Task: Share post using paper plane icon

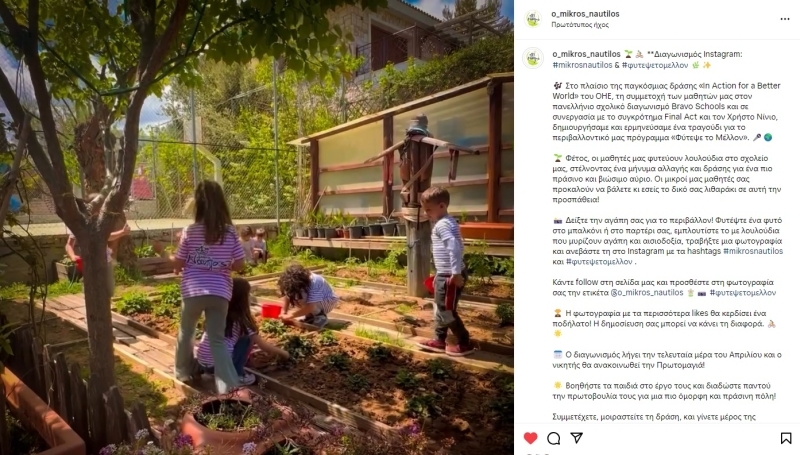Action: point(577,438)
